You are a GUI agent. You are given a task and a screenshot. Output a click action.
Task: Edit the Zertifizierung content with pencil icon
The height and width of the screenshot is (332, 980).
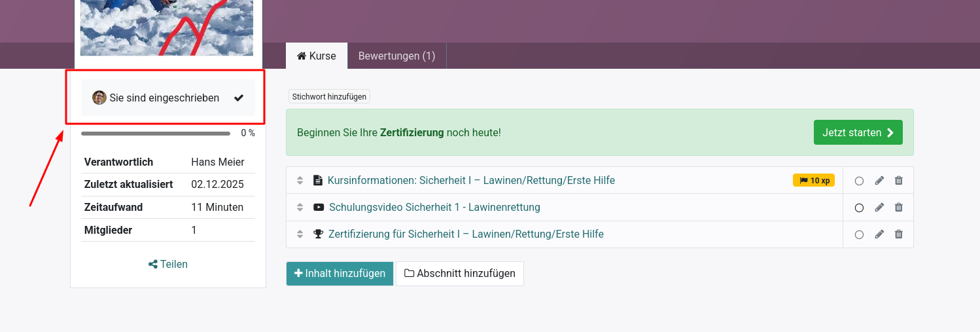[x=879, y=234]
